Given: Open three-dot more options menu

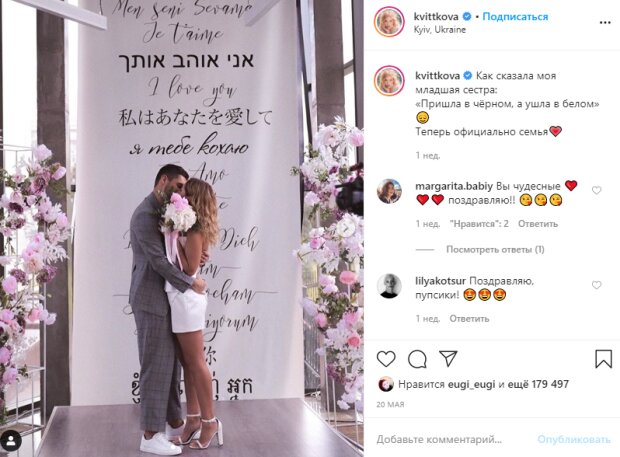Looking at the screenshot, I should coord(605,23).
